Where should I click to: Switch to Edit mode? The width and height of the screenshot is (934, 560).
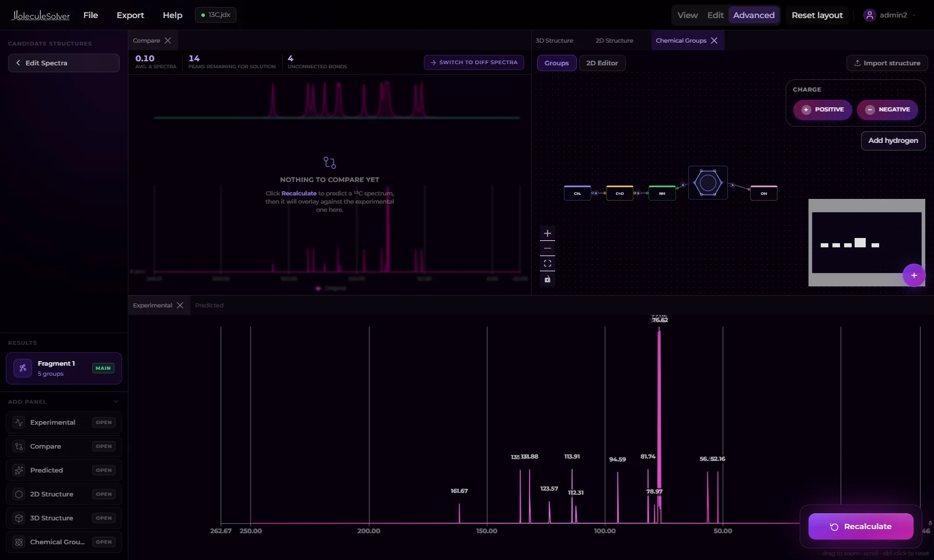[x=715, y=15]
